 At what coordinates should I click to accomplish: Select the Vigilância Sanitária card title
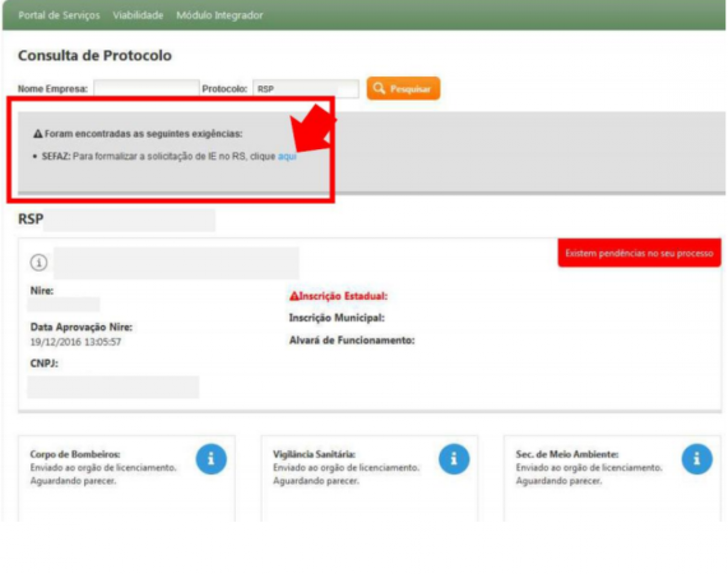click(x=314, y=454)
